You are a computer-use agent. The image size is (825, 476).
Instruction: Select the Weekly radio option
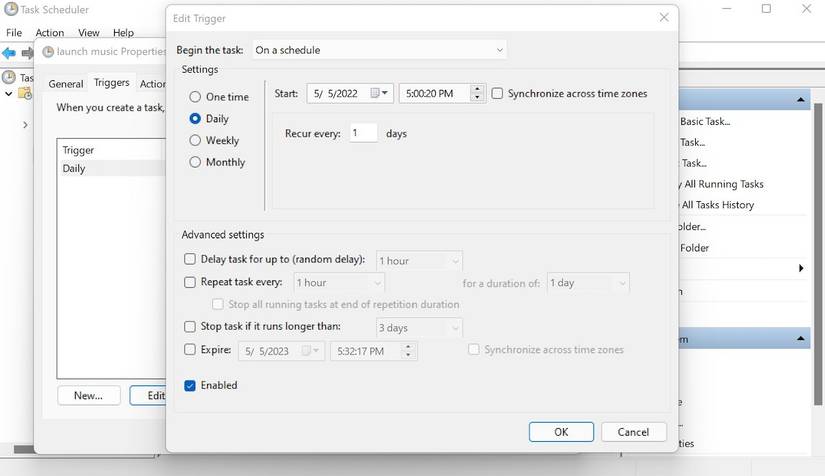point(196,141)
